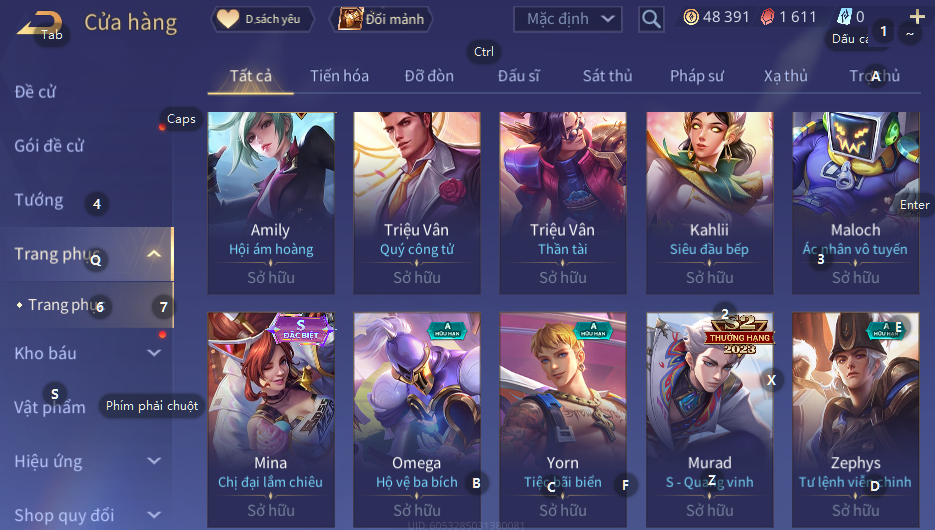
Task: Click the red ruby gem icon
Action: 767,17
